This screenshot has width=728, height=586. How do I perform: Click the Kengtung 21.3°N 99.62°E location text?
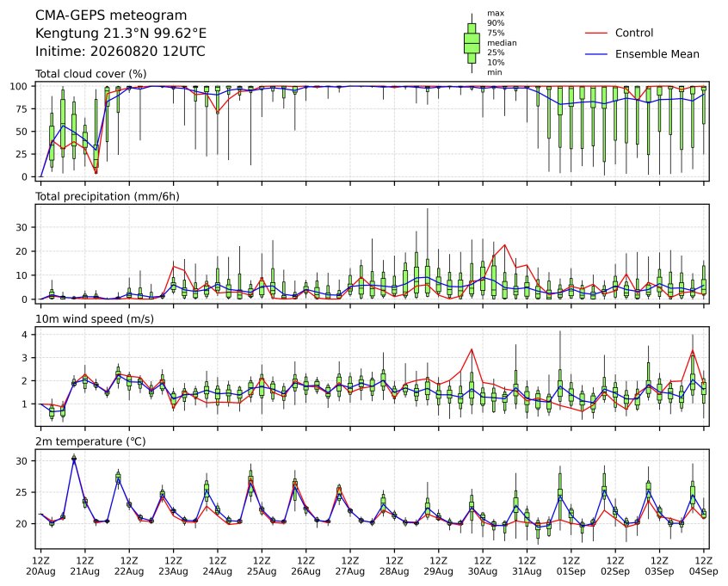tap(120, 34)
